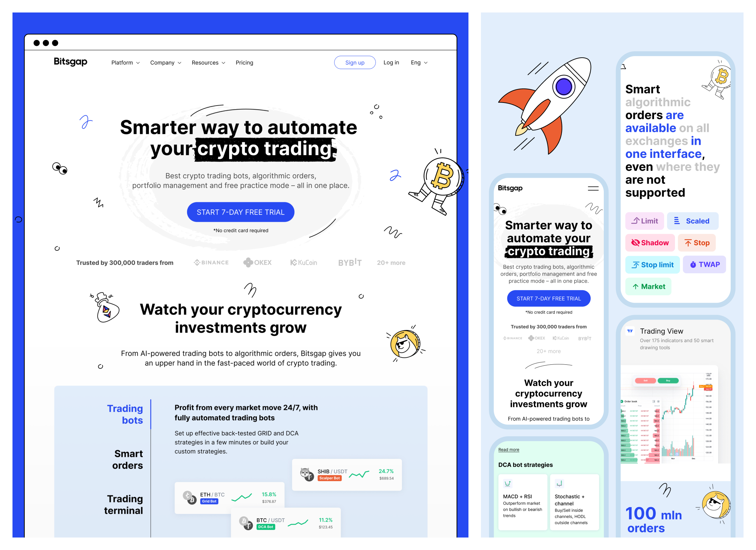Expand the Resources dropdown menu
This screenshot has height=550, width=756.
207,63
